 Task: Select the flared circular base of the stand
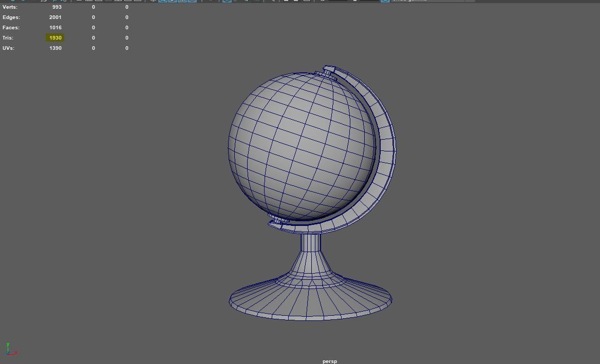click(310, 300)
